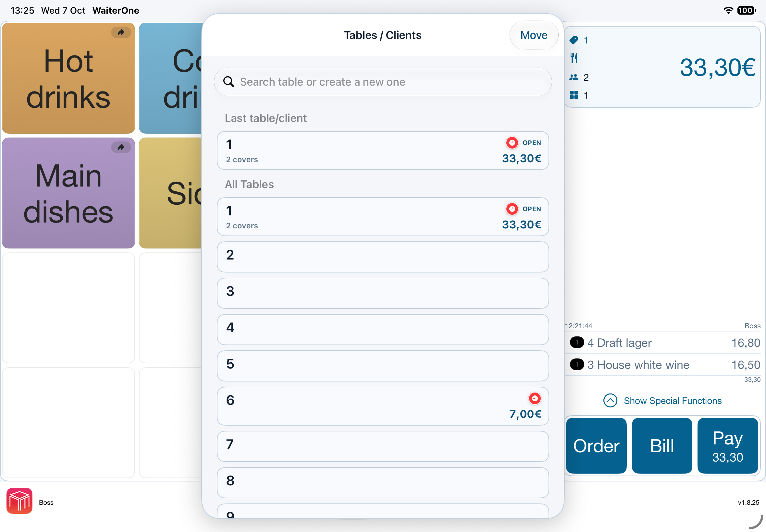Tap the table grid icon in summary
Image resolution: width=766 pixels, height=532 pixels.
(574, 95)
